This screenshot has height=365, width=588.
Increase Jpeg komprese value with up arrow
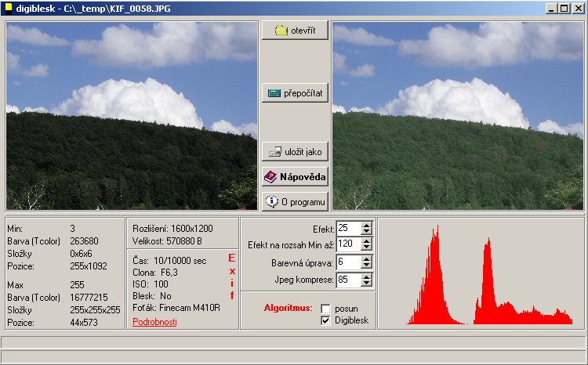pyautogui.click(x=366, y=276)
